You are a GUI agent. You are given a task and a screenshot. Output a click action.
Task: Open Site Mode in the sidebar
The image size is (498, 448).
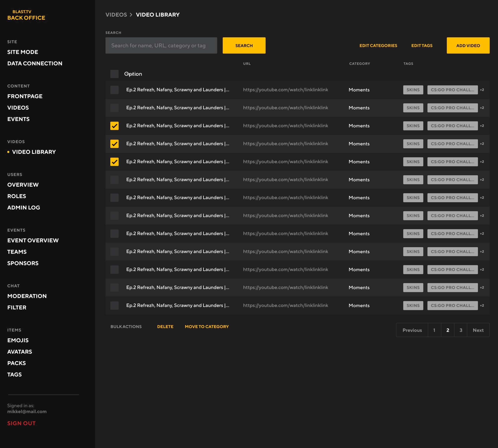[23, 52]
